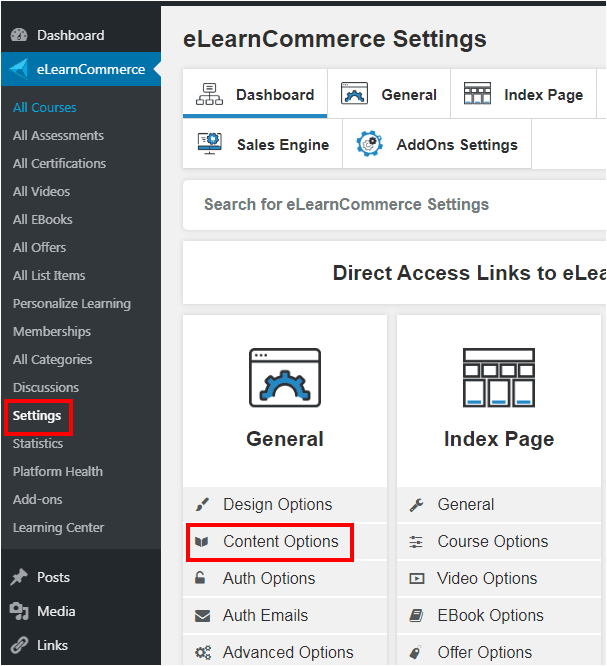Click the Posts pushpin icon
This screenshot has height=666, width=607.
pos(19,577)
